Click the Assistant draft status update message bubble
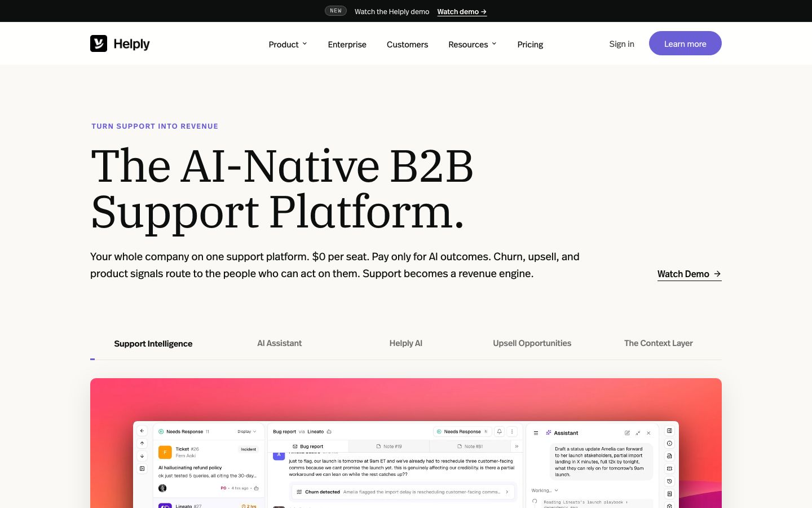Image resolution: width=812 pixels, height=508 pixels. click(x=601, y=462)
